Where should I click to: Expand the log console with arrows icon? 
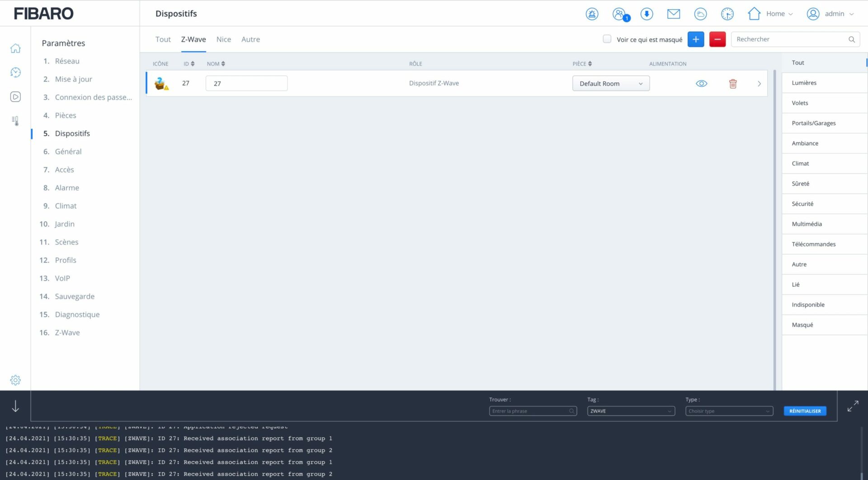click(x=853, y=406)
